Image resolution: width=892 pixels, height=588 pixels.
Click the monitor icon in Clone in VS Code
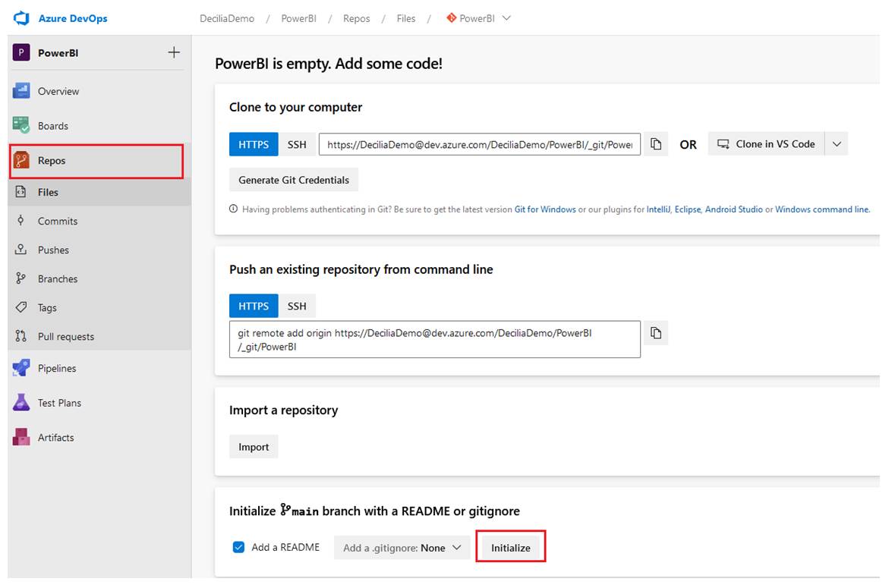(723, 144)
